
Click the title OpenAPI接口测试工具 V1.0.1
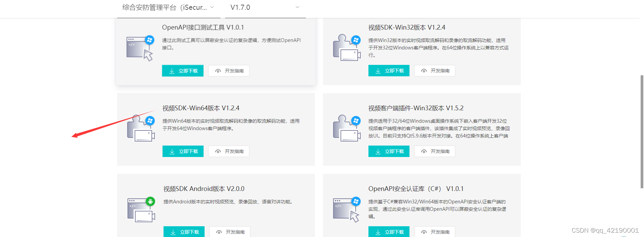[203, 27]
